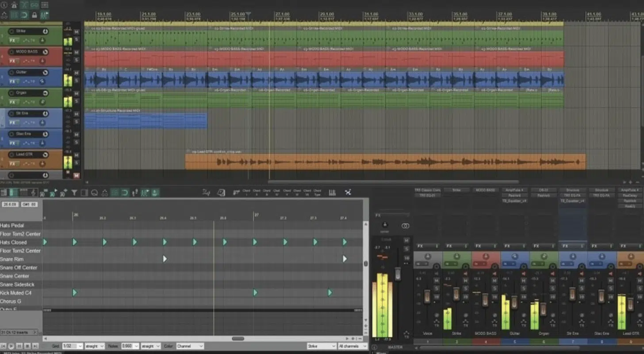
Task: Expand the All channels dropdown
Action: point(352,346)
